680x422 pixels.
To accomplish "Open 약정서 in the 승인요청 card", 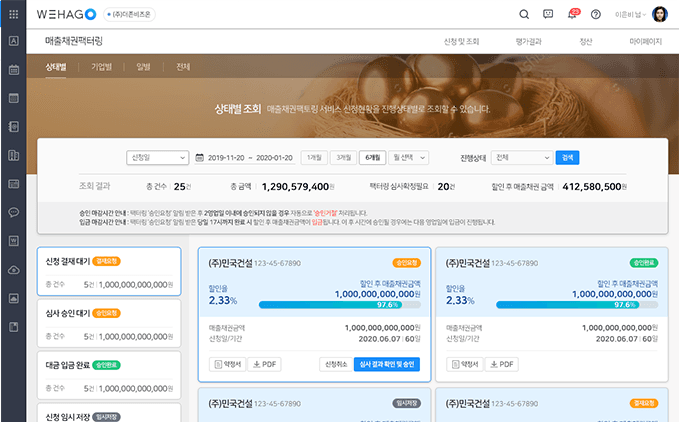I will pyautogui.click(x=228, y=364).
